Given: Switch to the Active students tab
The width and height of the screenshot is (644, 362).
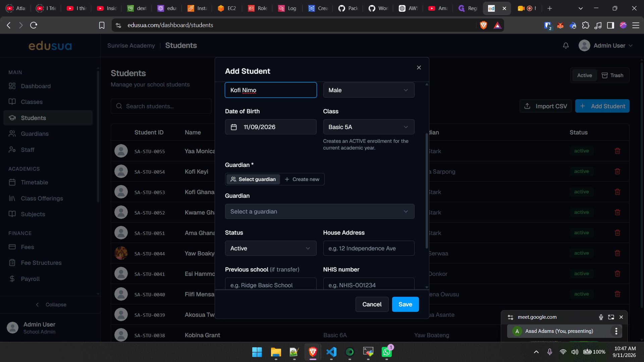Looking at the screenshot, I should pyautogui.click(x=584, y=75).
